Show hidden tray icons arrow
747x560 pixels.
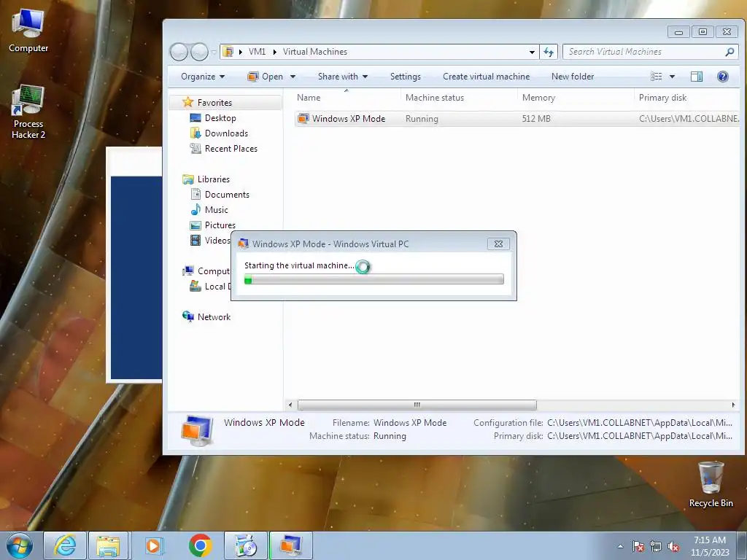(x=620, y=546)
